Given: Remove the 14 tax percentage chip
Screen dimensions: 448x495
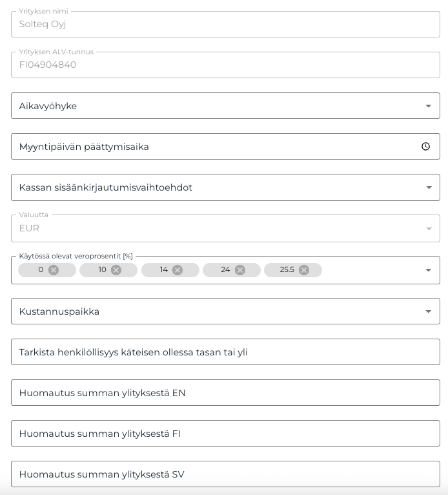Looking at the screenshot, I should pyautogui.click(x=178, y=270).
